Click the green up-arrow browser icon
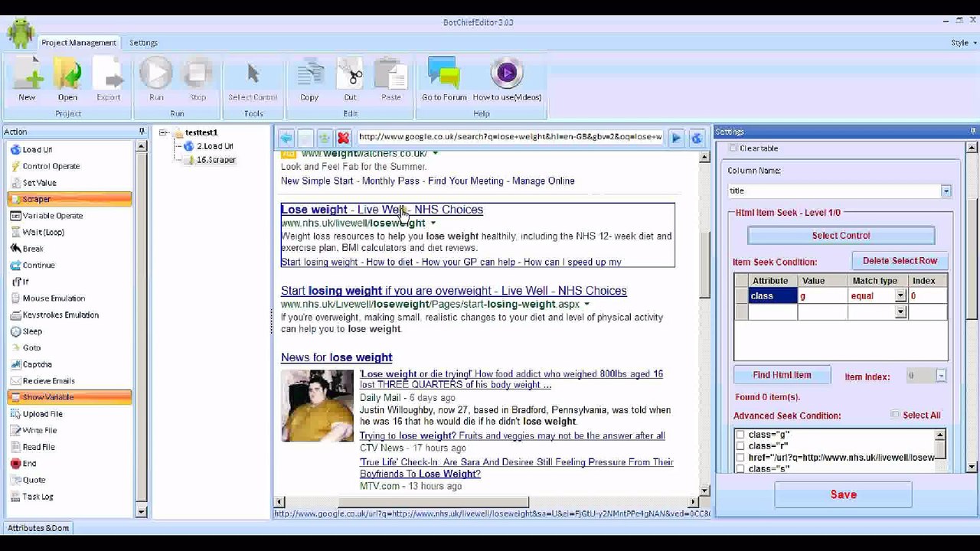 tap(324, 138)
